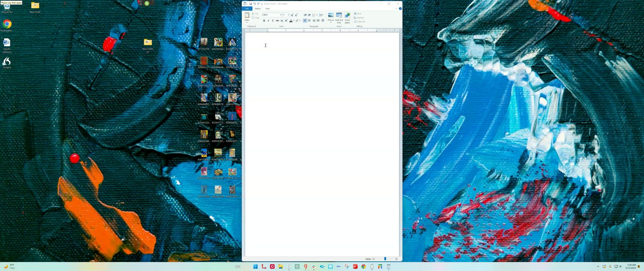Expand the bullet list style dropdown arrow
Viewport: 644px width, 271px height.
pyautogui.click(x=317, y=15)
